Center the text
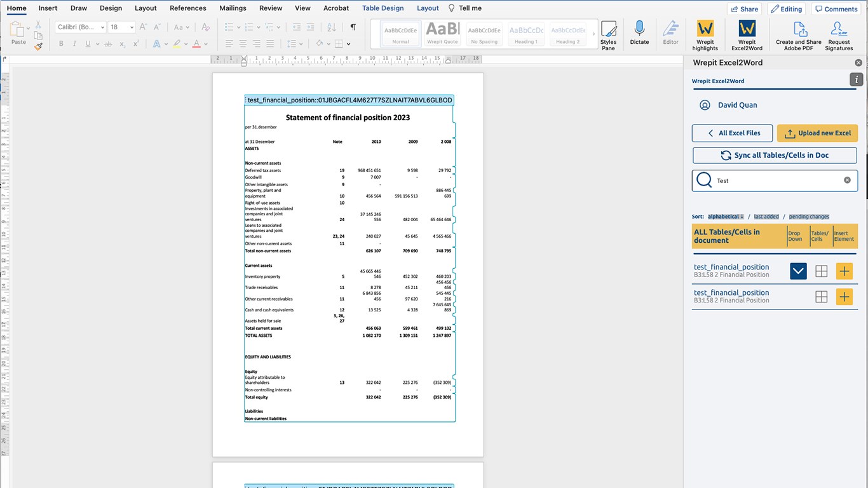Viewport: 868px width, 488px height. tap(243, 44)
